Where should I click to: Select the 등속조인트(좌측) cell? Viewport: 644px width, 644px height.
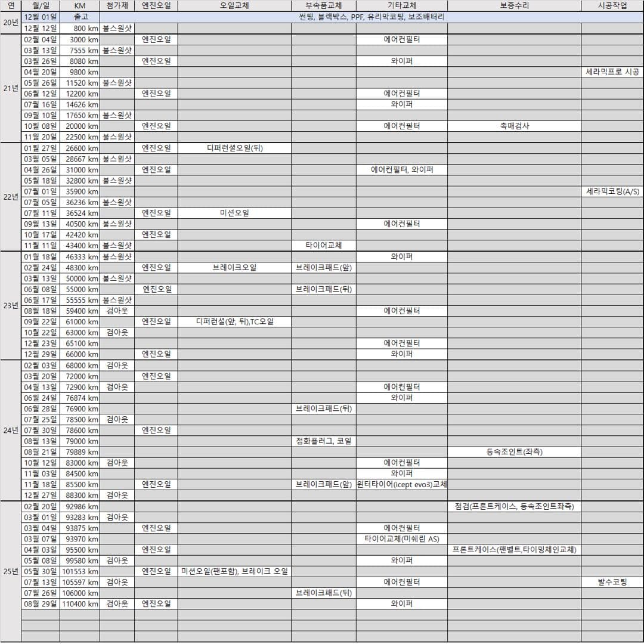pyautogui.click(x=514, y=452)
